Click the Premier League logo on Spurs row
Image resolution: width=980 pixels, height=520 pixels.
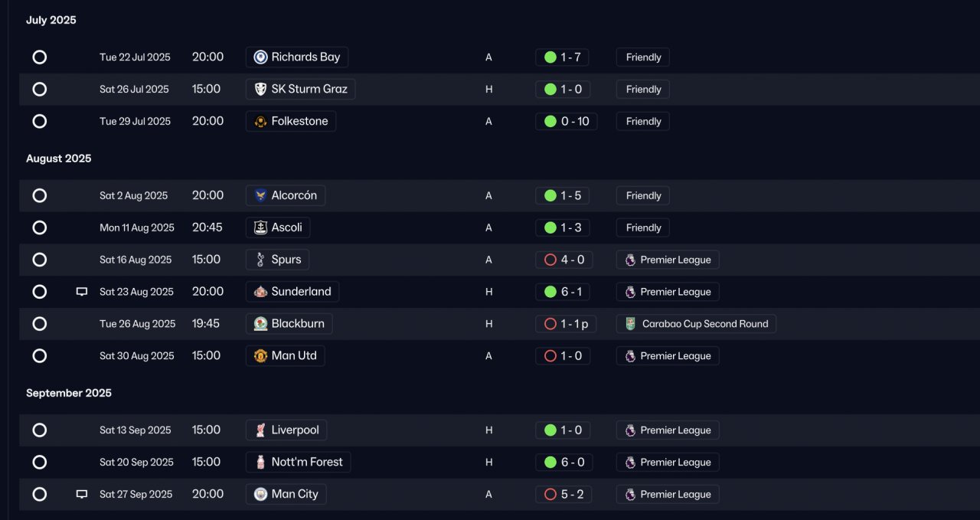pos(630,260)
